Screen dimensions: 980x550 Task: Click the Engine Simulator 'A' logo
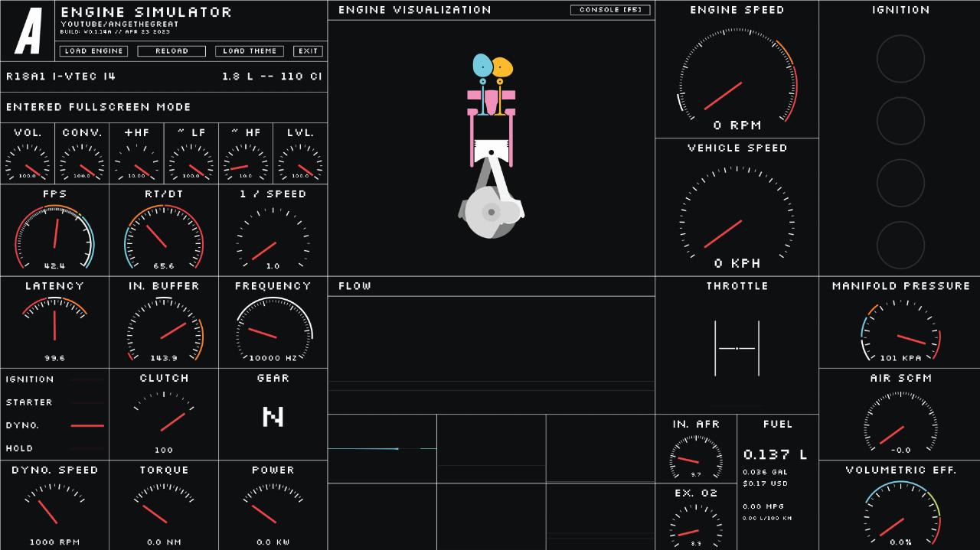pos(28,31)
